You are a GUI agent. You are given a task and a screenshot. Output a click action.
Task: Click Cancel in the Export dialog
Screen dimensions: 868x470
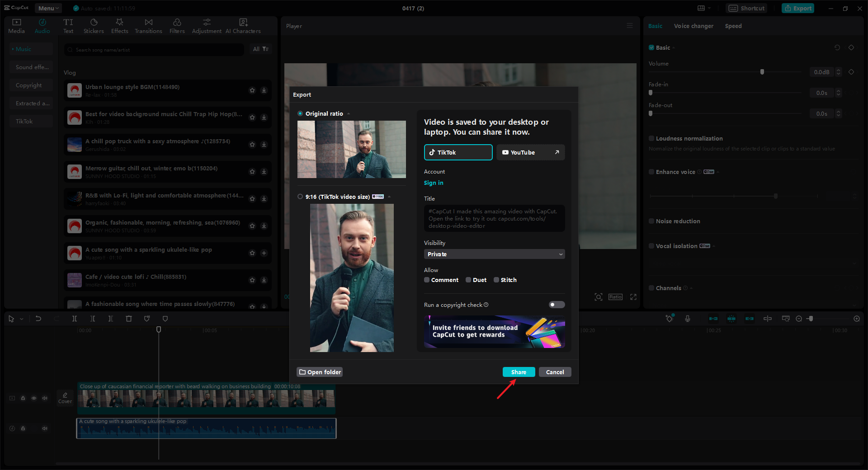click(x=555, y=372)
